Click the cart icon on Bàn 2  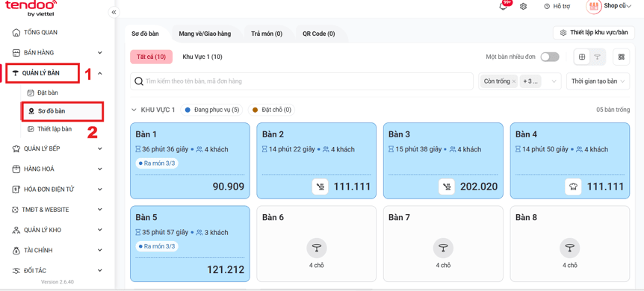tap(320, 187)
